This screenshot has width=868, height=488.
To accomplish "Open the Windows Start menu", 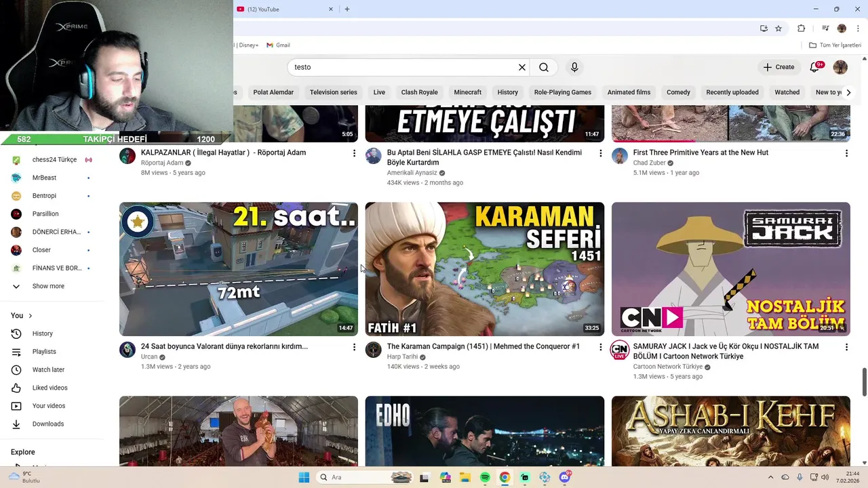I will tap(304, 477).
